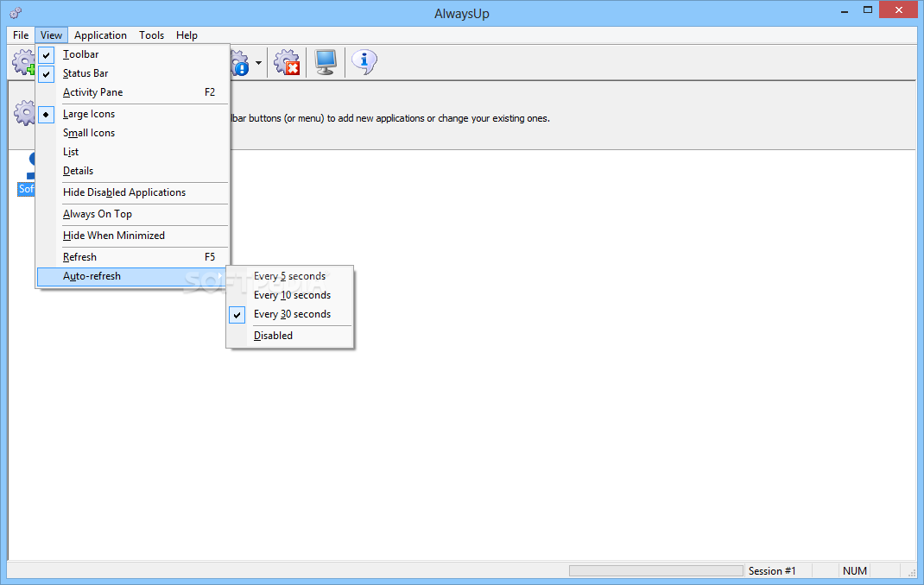
Task: Toggle Status Bar visibility option
Action: (133, 73)
